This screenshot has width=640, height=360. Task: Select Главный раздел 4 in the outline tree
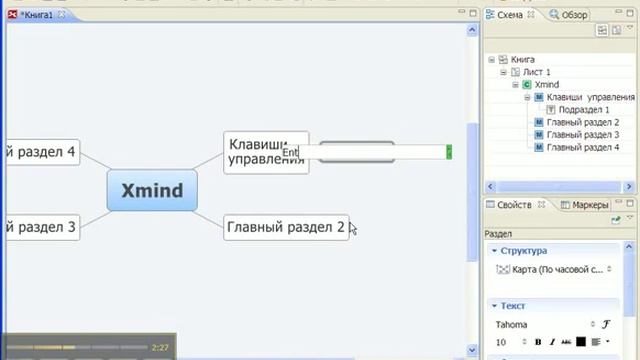[x=583, y=147]
